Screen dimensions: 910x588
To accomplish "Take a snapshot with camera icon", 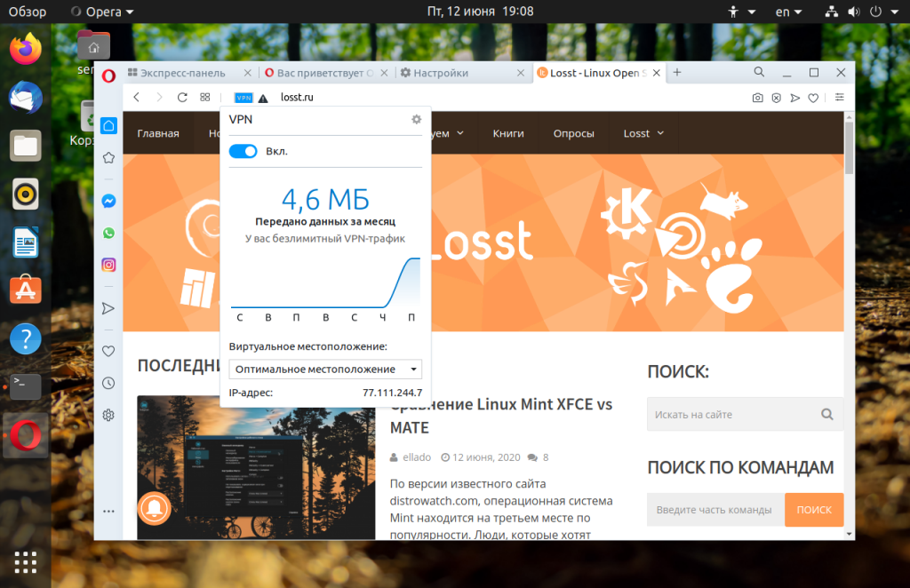I will coord(757,98).
